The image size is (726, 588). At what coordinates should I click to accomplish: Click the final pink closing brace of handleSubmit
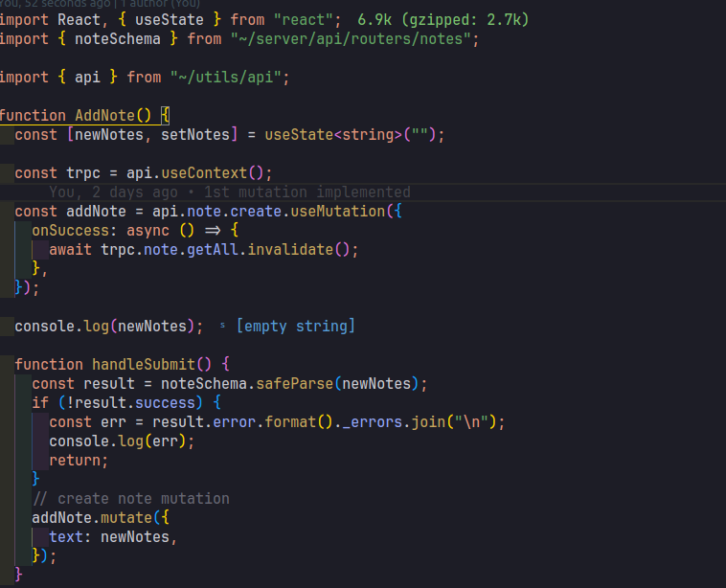click(x=18, y=575)
